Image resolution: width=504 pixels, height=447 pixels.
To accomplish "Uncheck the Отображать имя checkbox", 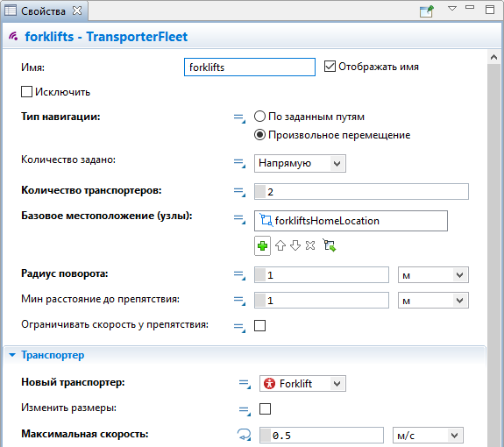I will (330, 67).
